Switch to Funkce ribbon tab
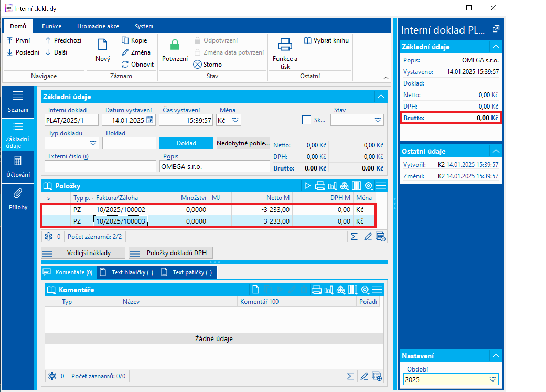546x392 pixels. click(x=52, y=26)
